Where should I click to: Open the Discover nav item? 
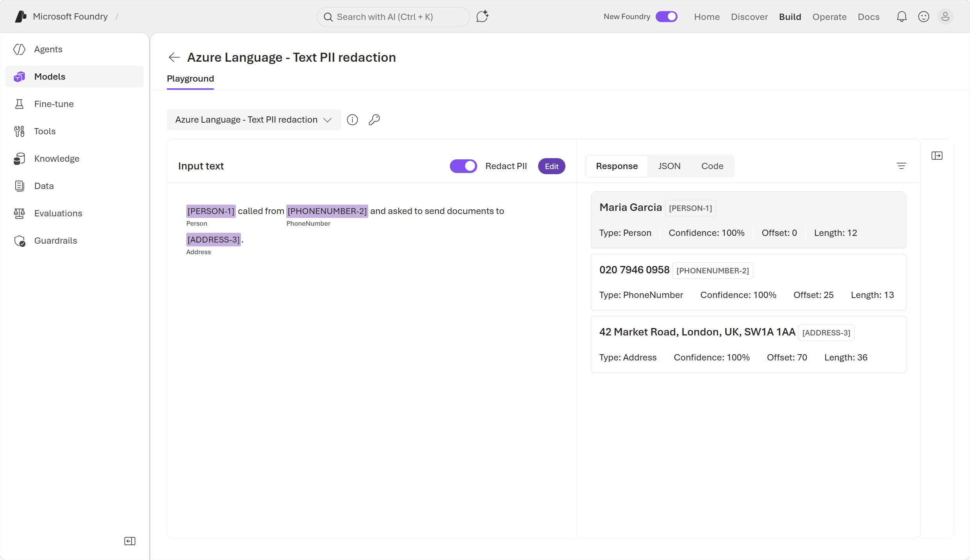(x=749, y=17)
